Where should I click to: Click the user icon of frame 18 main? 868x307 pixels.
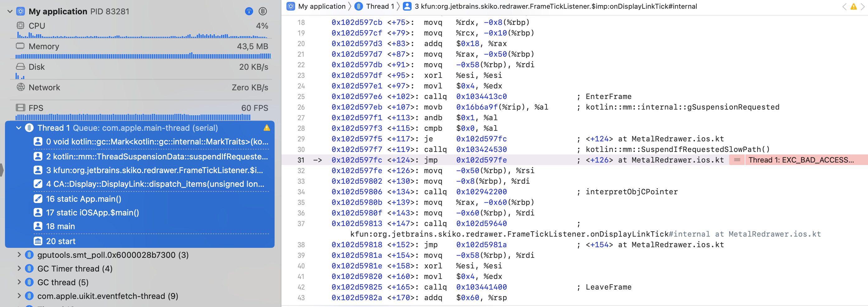[x=38, y=226]
